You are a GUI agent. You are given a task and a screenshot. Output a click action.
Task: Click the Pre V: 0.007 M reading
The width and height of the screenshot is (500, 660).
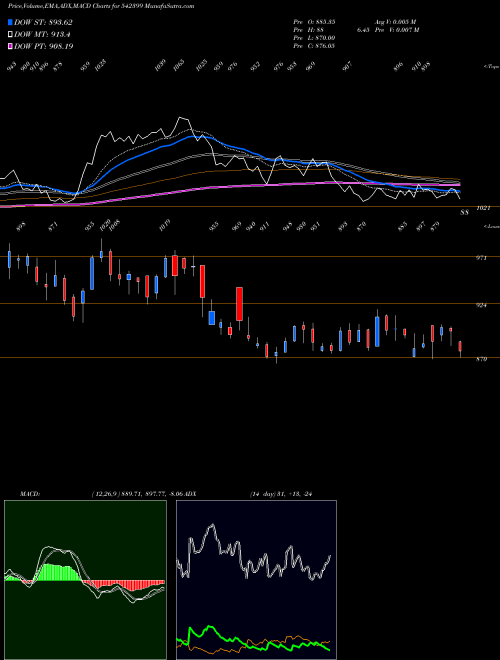[x=397, y=30]
